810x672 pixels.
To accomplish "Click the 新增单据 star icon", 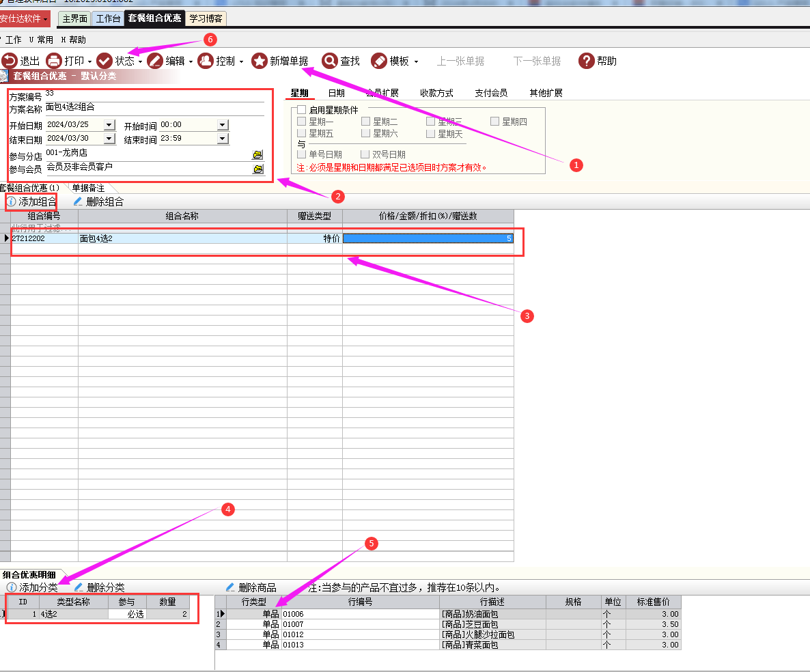I will tap(260, 61).
